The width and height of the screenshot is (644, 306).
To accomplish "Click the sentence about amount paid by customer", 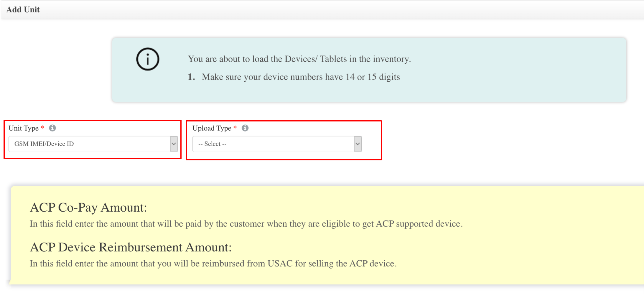I will (x=246, y=224).
